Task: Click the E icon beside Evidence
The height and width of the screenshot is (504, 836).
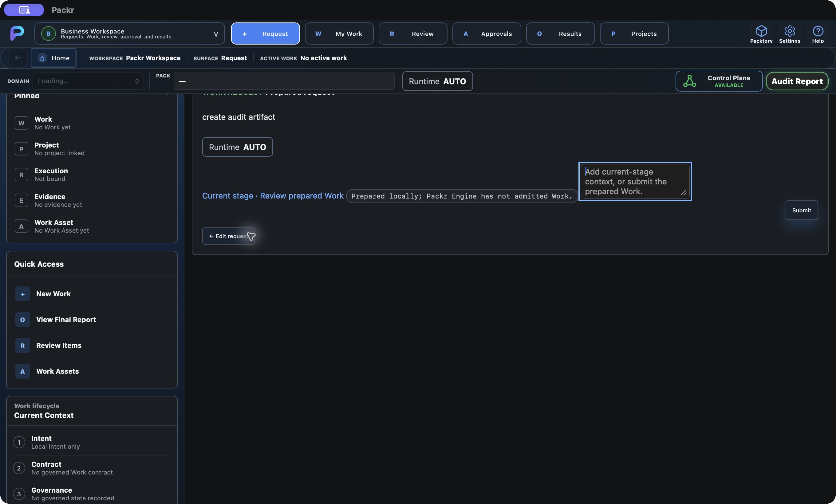Action: tap(22, 200)
